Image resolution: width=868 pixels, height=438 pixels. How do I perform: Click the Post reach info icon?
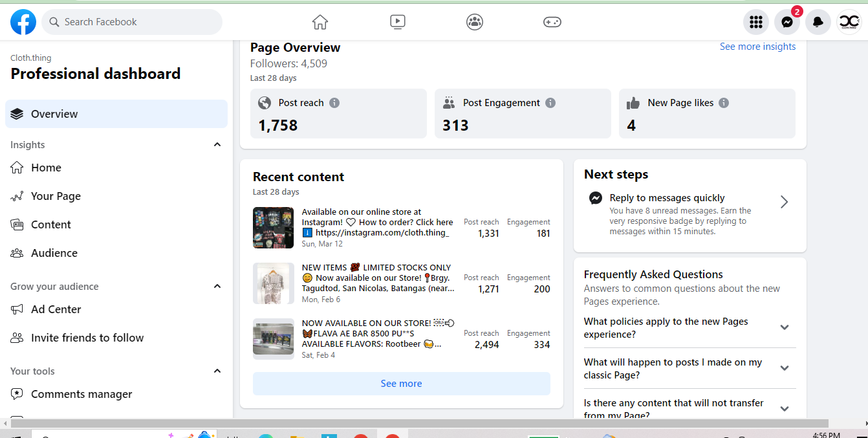[334, 103]
